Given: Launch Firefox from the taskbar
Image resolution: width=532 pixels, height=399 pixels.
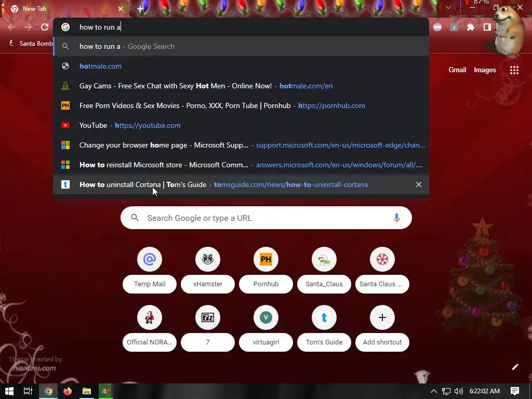Looking at the screenshot, I should pos(68,391).
